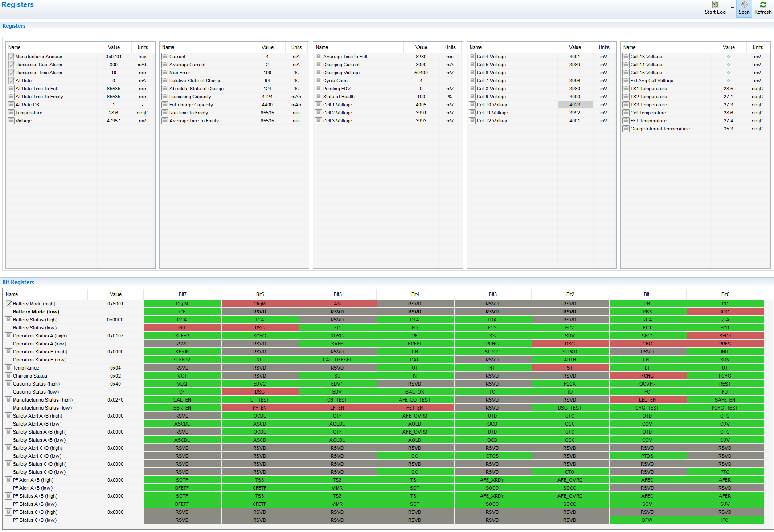The image size is (774, 532).
Task: Click the Name column header in the first register table
Action: coord(51,47)
